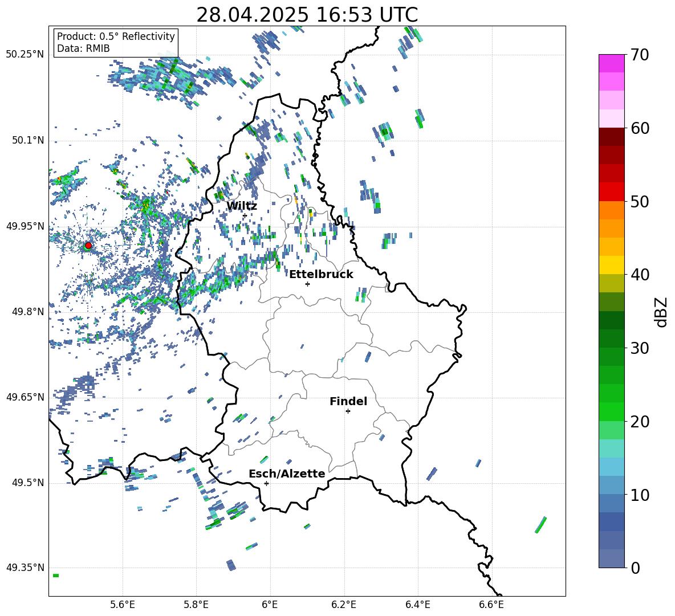675x616 pixels.
Task: Click the Ettelbruck city label
Action: [321, 275]
